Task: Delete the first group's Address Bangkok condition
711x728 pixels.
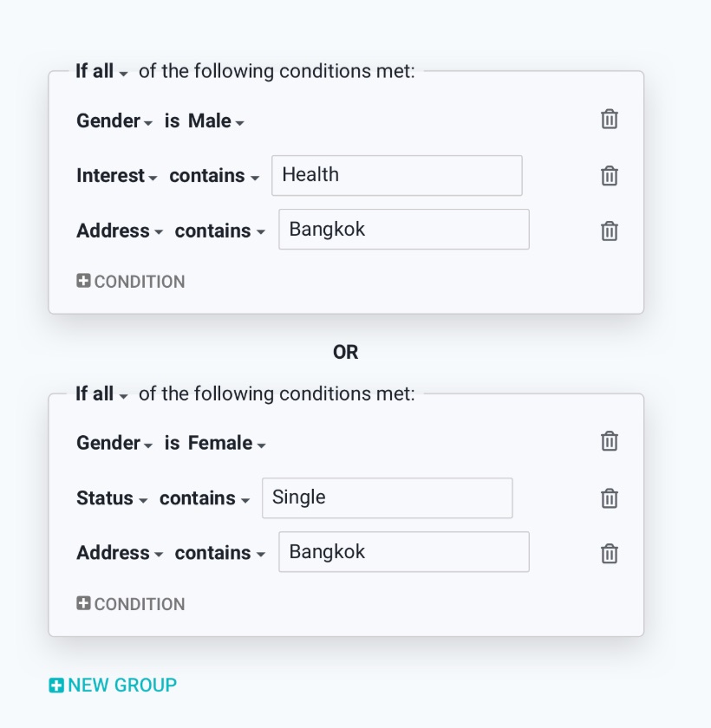Action: point(610,231)
